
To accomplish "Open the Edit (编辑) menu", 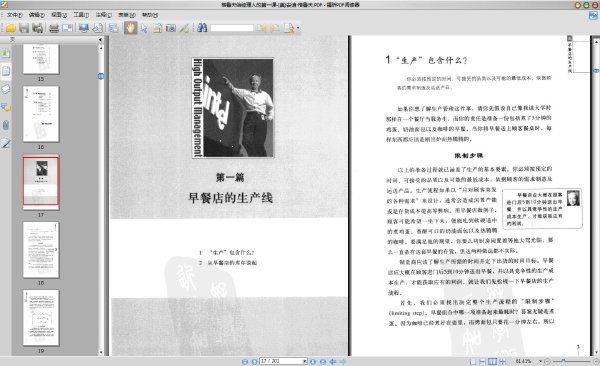I will point(37,15).
